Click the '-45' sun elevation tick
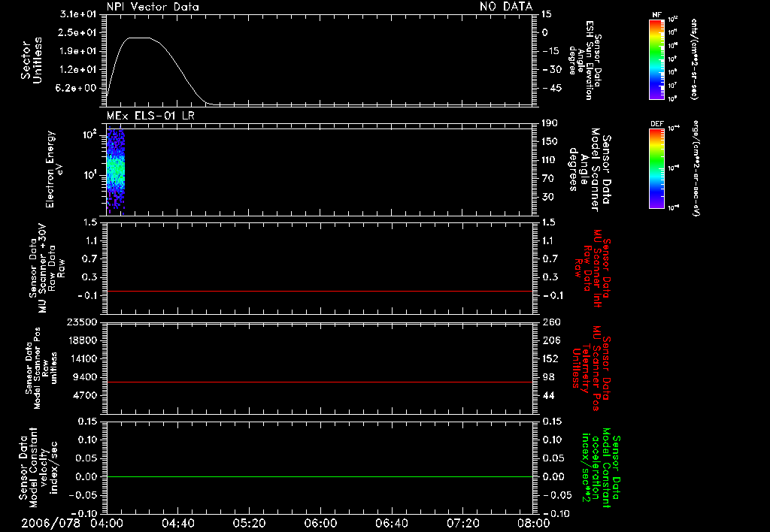This screenshot has height=532, width=770. pos(552,89)
